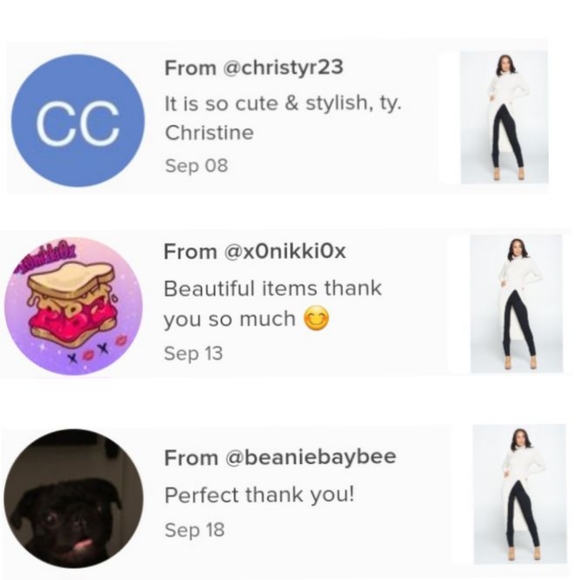Click the Sep 18 date label

(x=195, y=530)
